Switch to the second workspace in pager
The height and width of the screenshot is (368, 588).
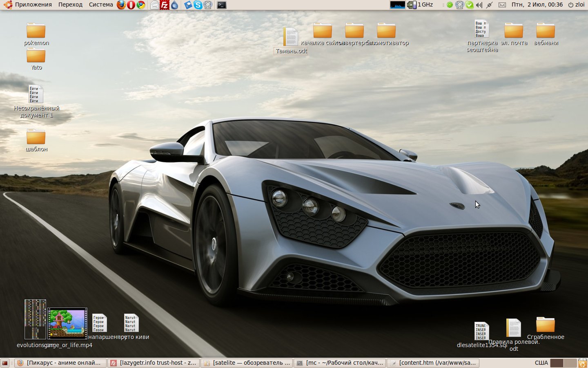coord(570,363)
